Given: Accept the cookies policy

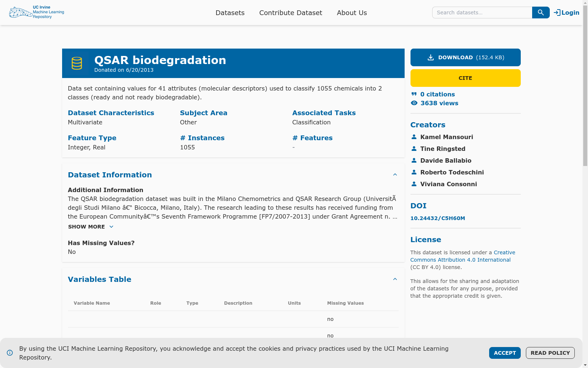Looking at the screenshot, I should [x=505, y=353].
